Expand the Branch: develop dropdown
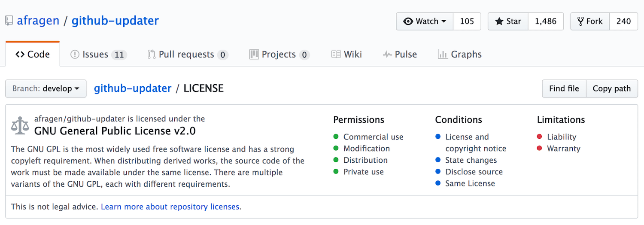Image resolution: width=644 pixels, height=225 pixels. [46, 88]
